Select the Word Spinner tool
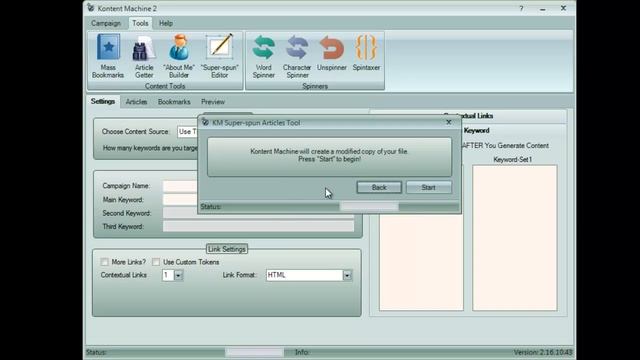 [263, 56]
